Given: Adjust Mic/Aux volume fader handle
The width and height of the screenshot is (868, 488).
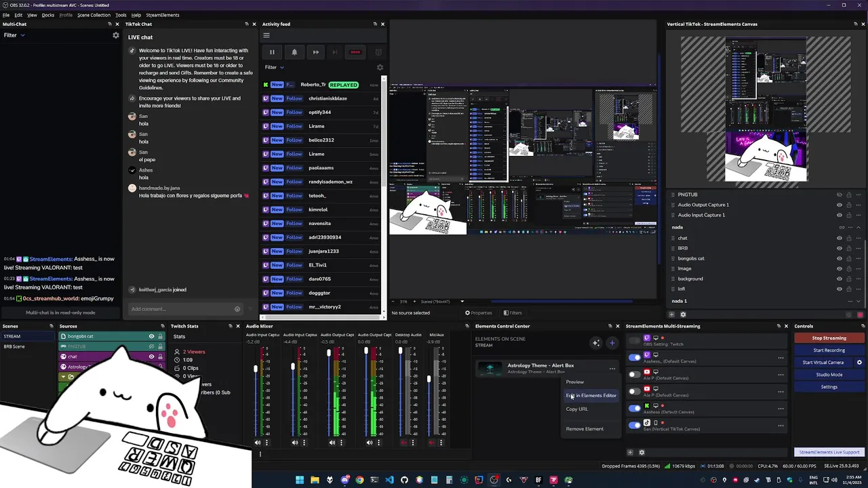Looking at the screenshot, I should 429,378.
